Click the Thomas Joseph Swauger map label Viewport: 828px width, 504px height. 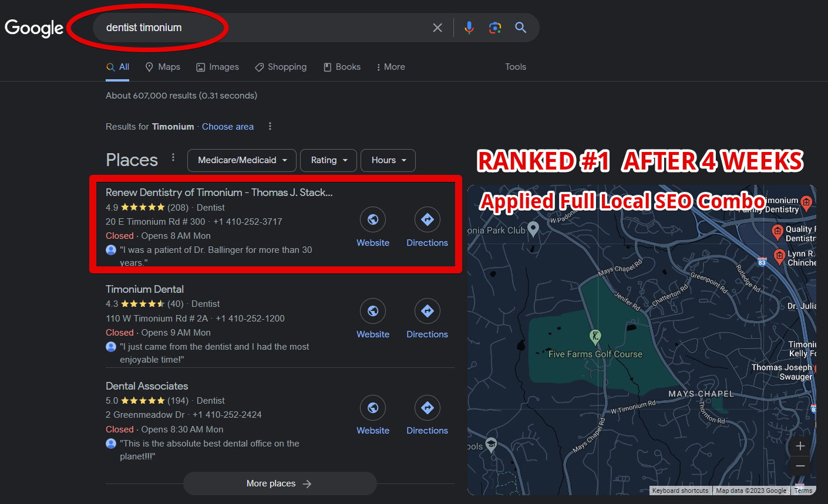[x=783, y=372]
